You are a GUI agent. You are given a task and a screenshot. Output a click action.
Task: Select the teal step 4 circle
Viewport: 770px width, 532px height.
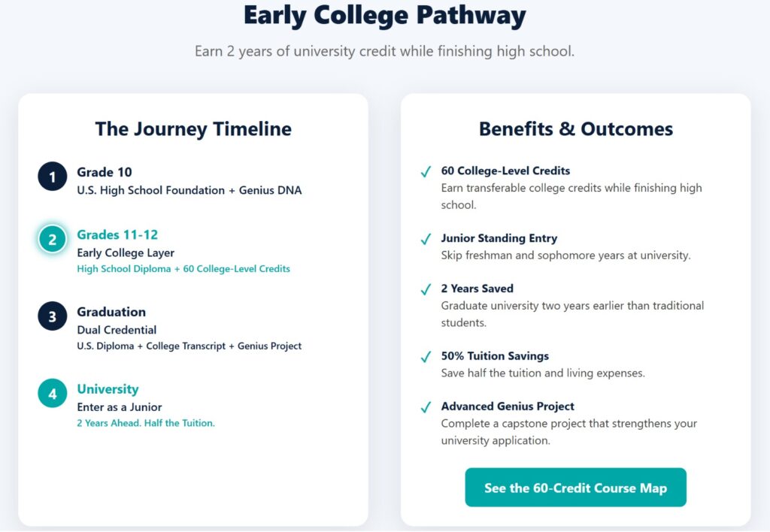pyautogui.click(x=53, y=394)
